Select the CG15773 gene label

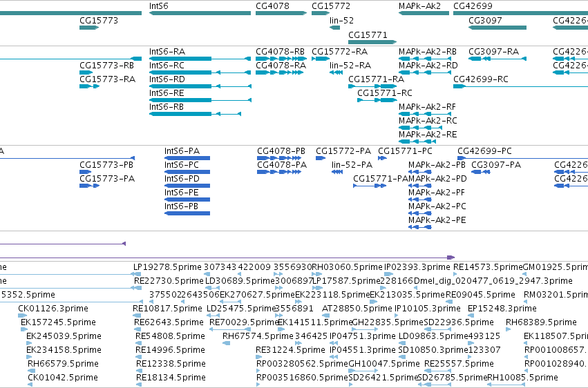pyautogui.click(x=99, y=21)
